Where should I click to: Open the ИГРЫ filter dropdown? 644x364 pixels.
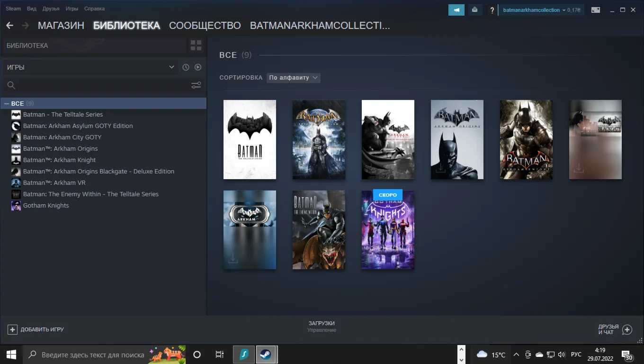pyautogui.click(x=90, y=67)
